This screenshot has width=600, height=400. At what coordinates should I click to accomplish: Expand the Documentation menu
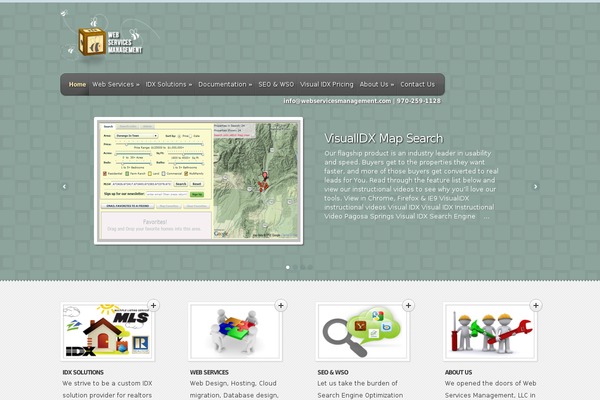[x=225, y=84]
